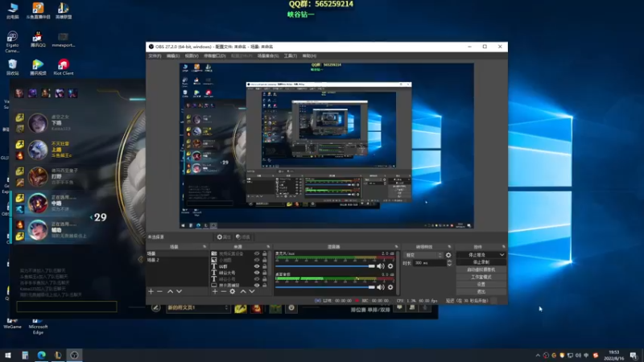This screenshot has width=644, height=362.
Task: Select the 中路 player row in champion select
Action: [x=52, y=204]
